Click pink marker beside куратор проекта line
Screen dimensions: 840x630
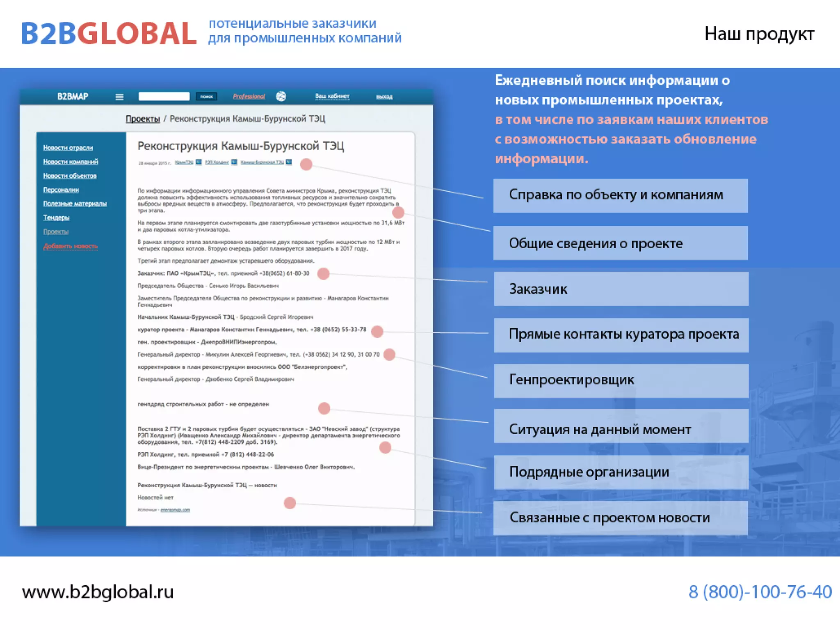[377, 332]
